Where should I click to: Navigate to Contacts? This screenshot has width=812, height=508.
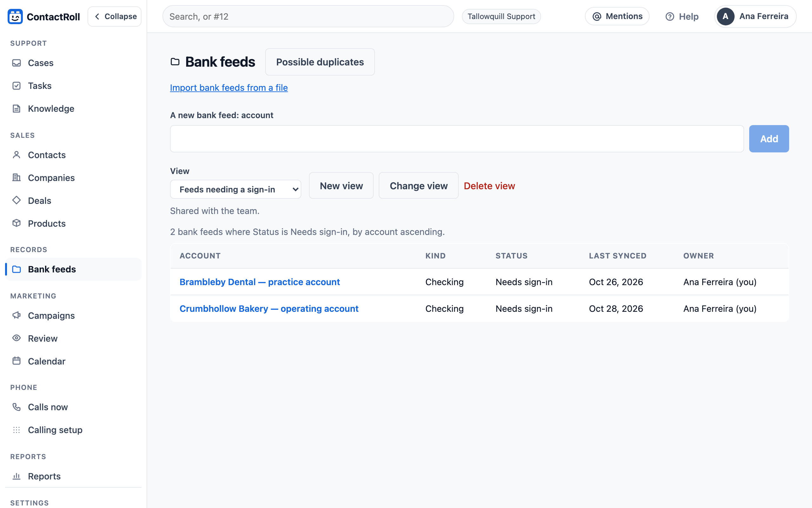pos(73,155)
